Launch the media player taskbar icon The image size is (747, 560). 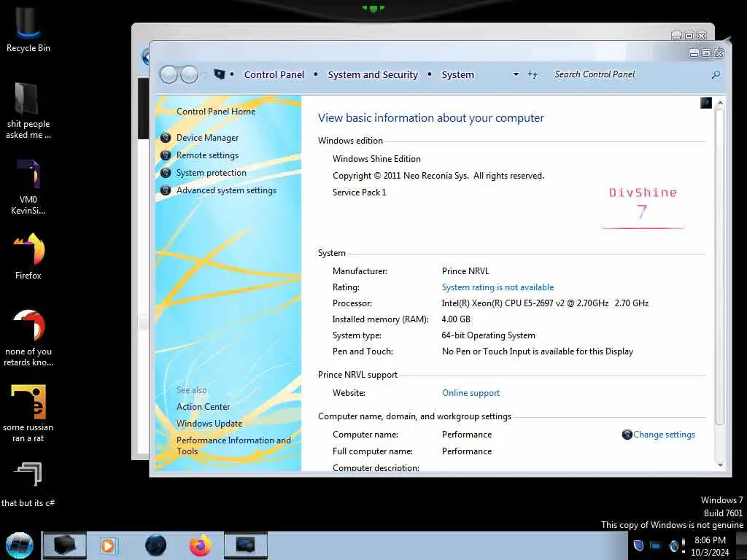108,545
